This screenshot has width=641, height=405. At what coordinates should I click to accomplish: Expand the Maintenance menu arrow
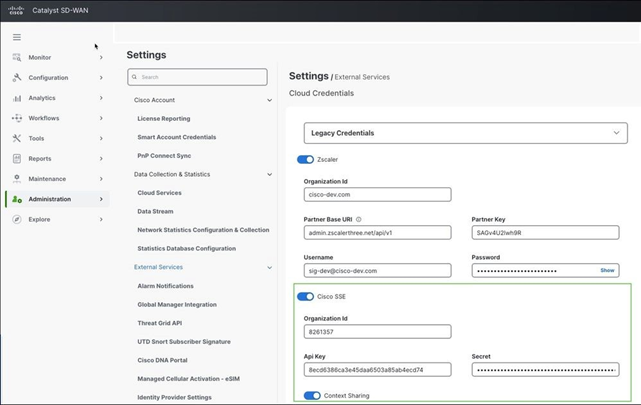(101, 179)
